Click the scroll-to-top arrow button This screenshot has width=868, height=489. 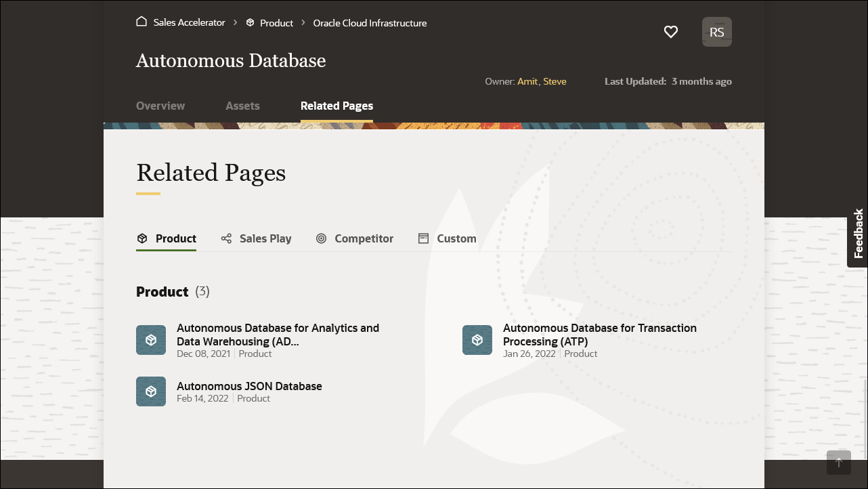point(839,463)
